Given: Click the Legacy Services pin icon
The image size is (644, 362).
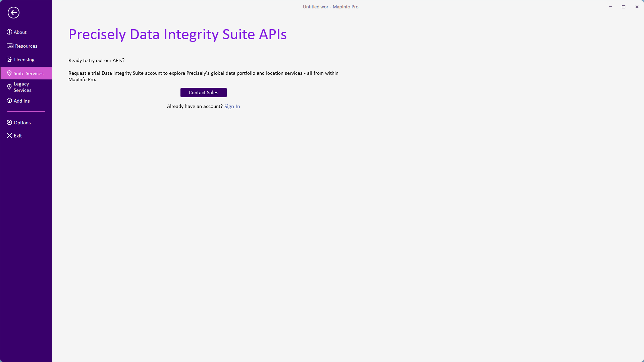Looking at the screenshot, I should 9,87.
